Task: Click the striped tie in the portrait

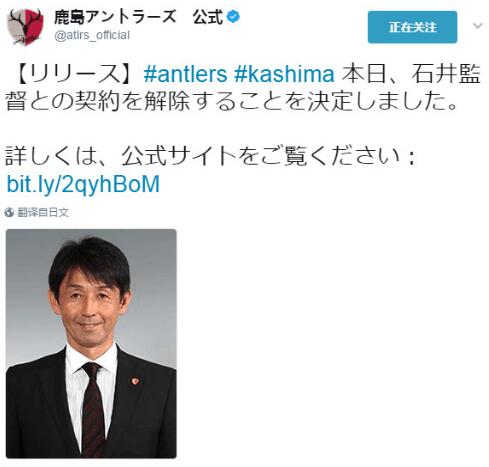Action: click(x=93, y=408)
